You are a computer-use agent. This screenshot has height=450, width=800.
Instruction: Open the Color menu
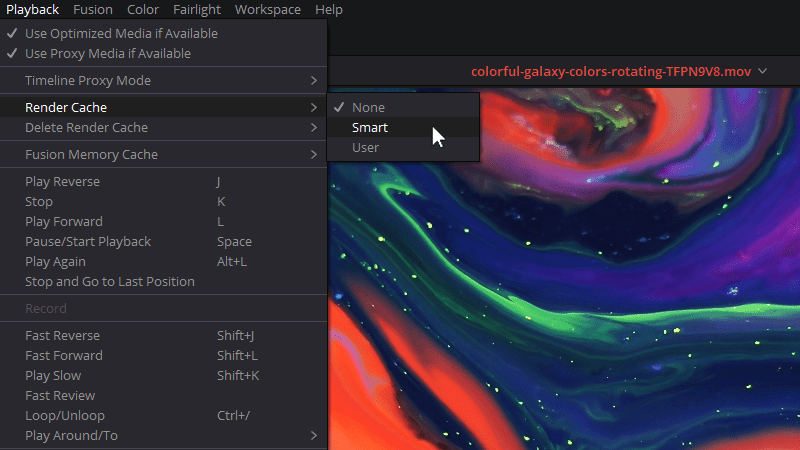pyautogui.click(x=143, y=10)
